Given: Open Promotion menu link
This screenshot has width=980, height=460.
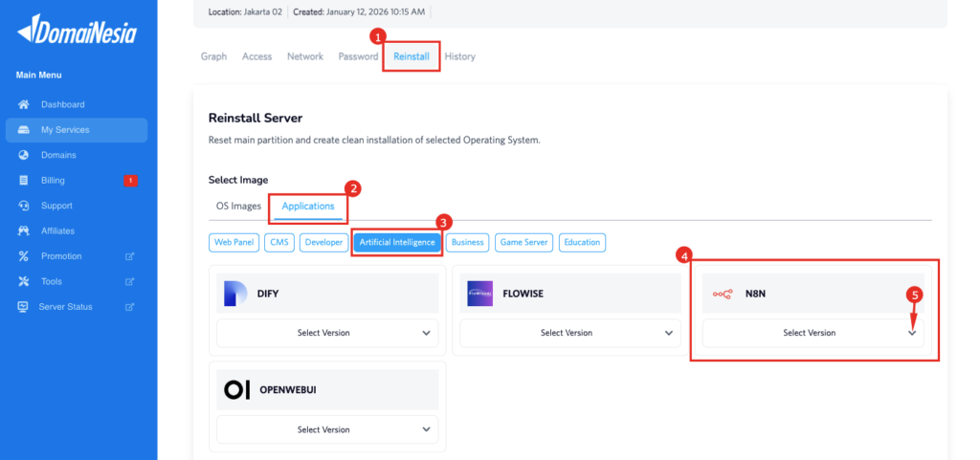Looking at the screenshot, I should (x=77, y=256).
